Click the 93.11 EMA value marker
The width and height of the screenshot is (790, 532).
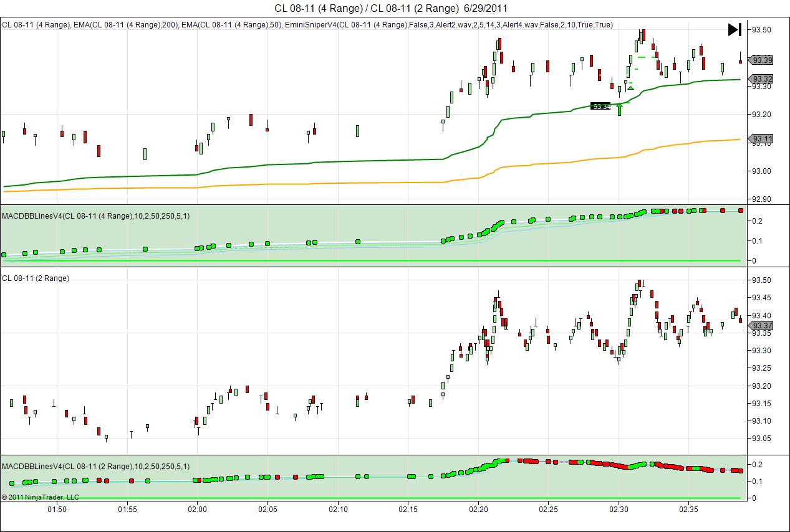tap(761, 139)
